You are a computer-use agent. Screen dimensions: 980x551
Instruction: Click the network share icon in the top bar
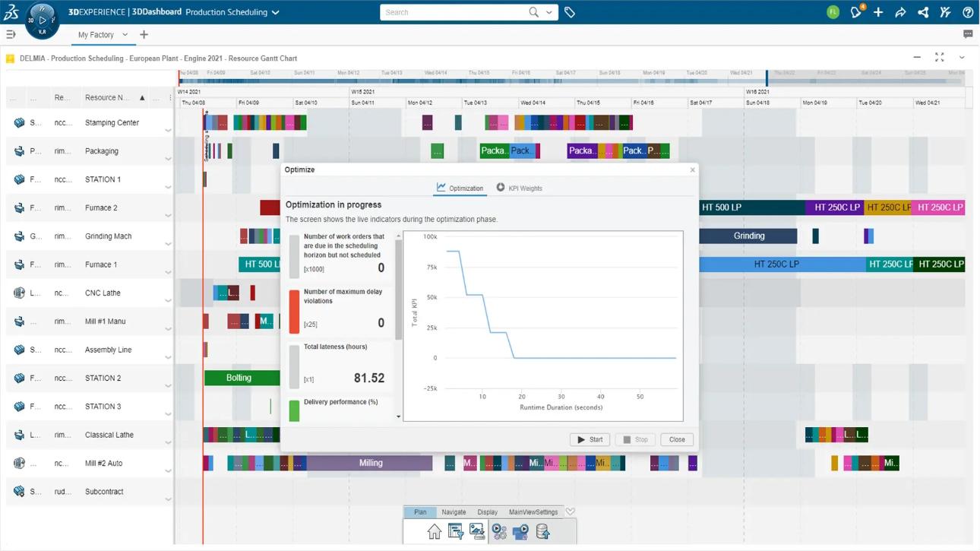pos(923,12)
